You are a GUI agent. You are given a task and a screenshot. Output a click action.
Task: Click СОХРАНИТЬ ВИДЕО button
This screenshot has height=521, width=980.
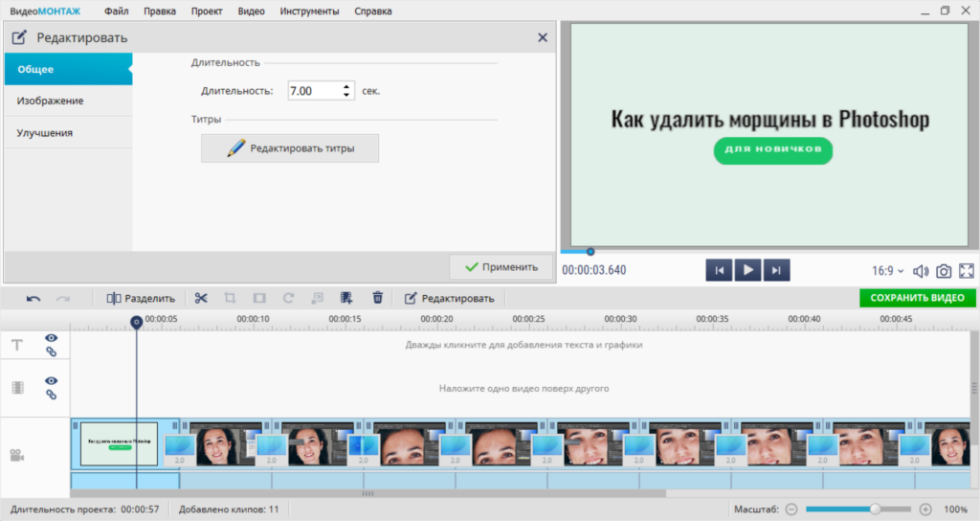pos(918,298)
